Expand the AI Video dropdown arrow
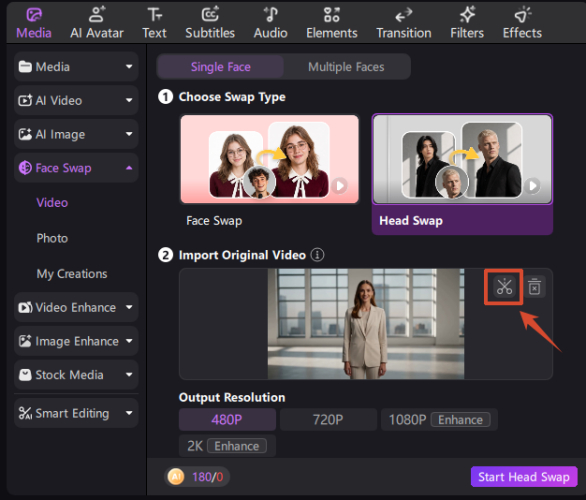This screenshot has width=586, height=500. 129,100
